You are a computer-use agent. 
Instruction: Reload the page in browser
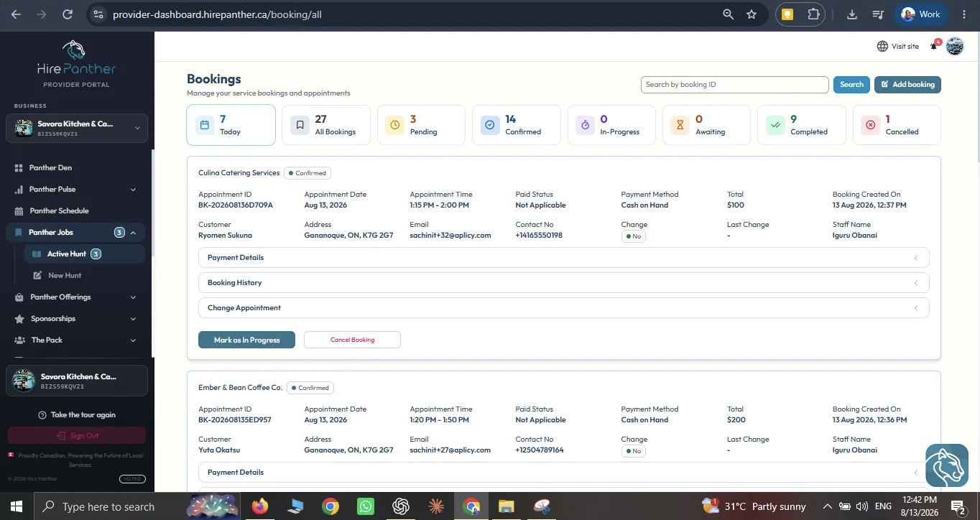68,14
